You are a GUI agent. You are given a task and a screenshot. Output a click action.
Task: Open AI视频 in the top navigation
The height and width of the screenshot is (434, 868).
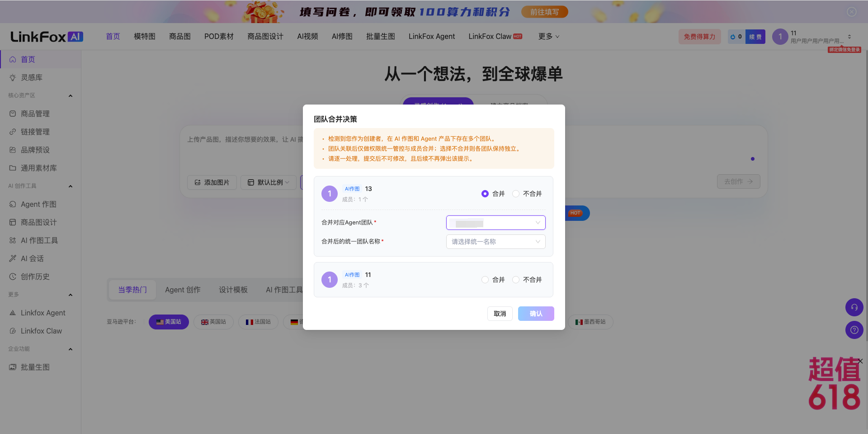307,36
